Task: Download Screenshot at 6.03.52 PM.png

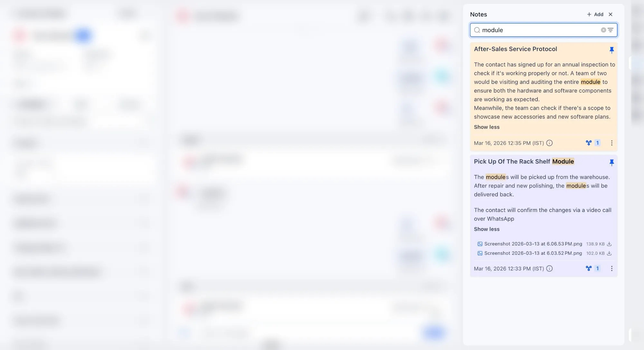Action: point(609,253)
